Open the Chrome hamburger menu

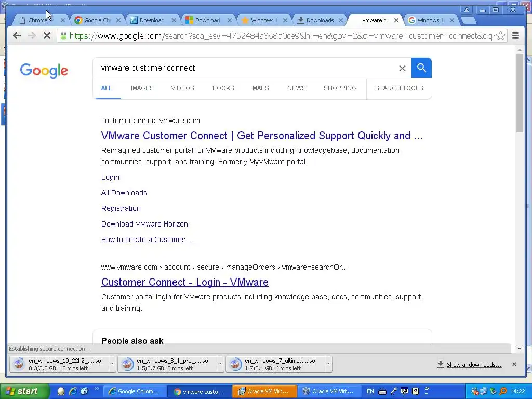[515, 36]
